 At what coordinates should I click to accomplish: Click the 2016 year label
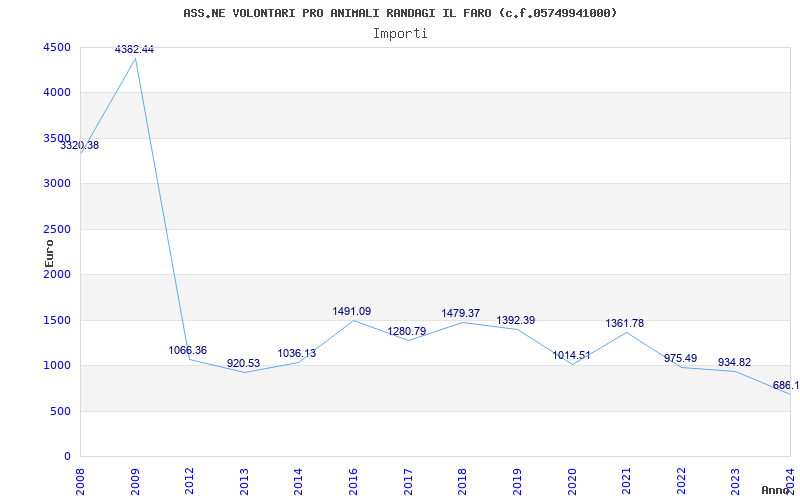click(x=354, y=481)
